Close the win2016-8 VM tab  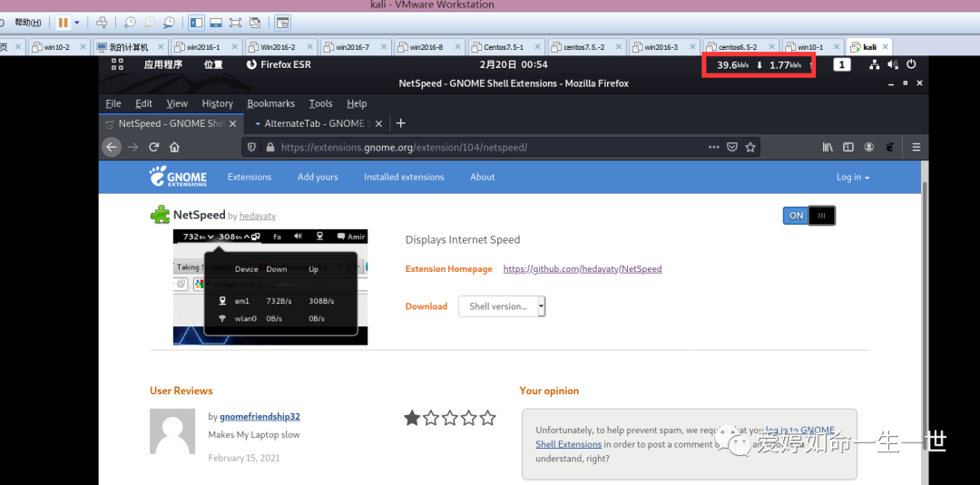[x=457, y=47]
